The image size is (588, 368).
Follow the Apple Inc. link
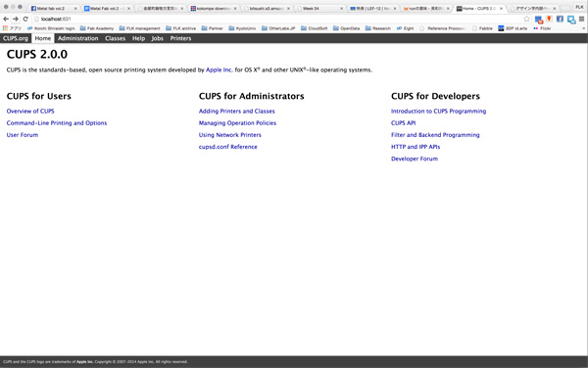coord(220,69)
